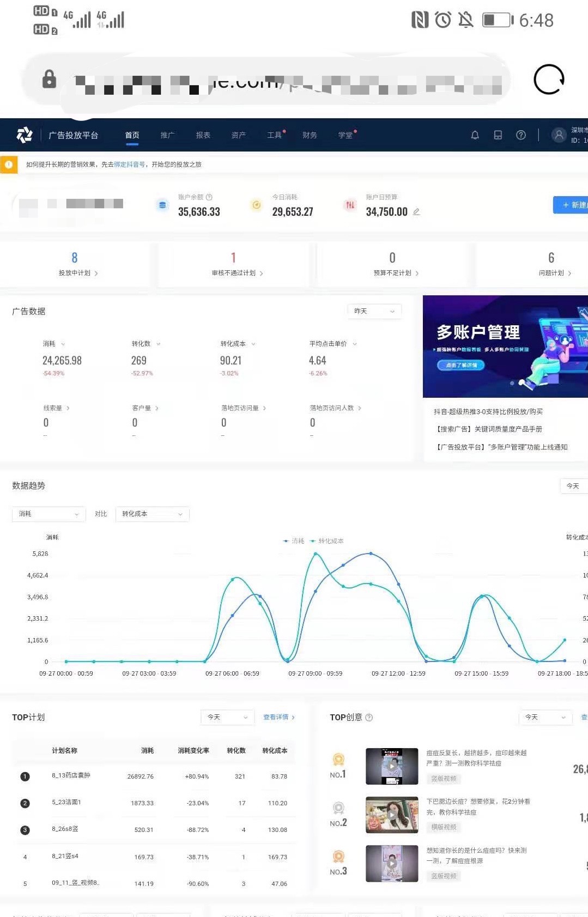
Task: Open the 工具 menu tab
Action: point(275,135)
